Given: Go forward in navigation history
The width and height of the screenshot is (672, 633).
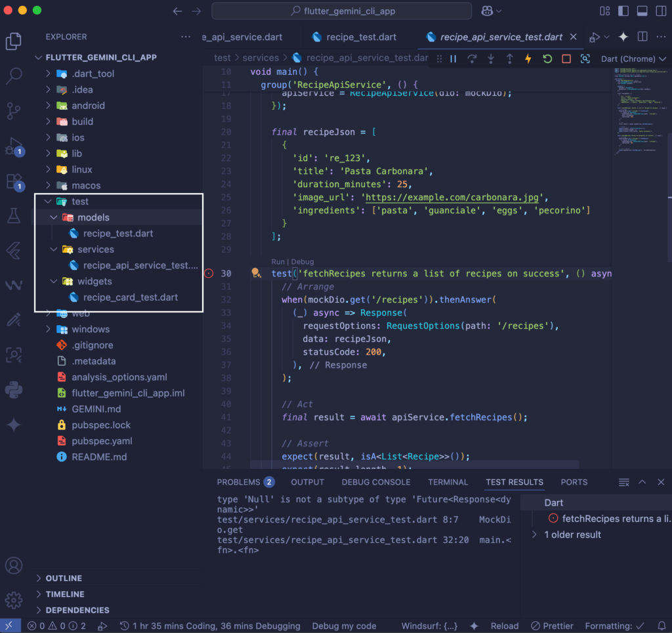Looking at the screenshot, I should tap(196, 11).
